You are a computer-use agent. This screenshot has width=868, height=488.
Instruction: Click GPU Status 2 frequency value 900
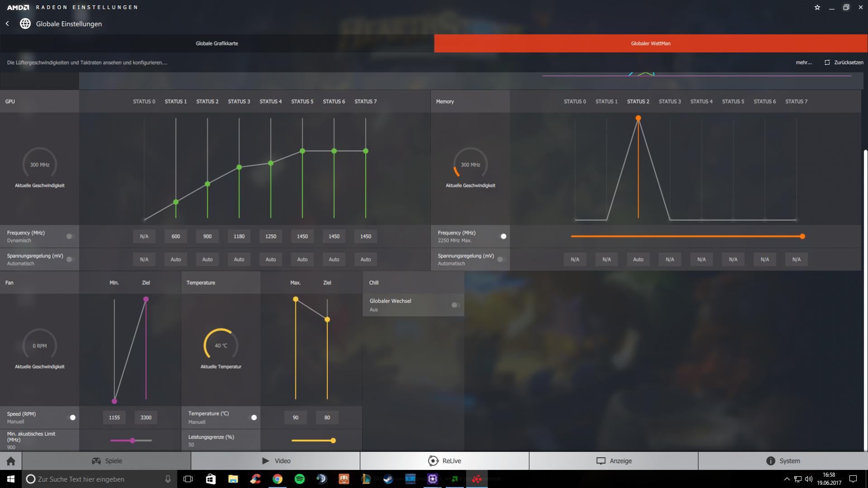pos(207,236)
